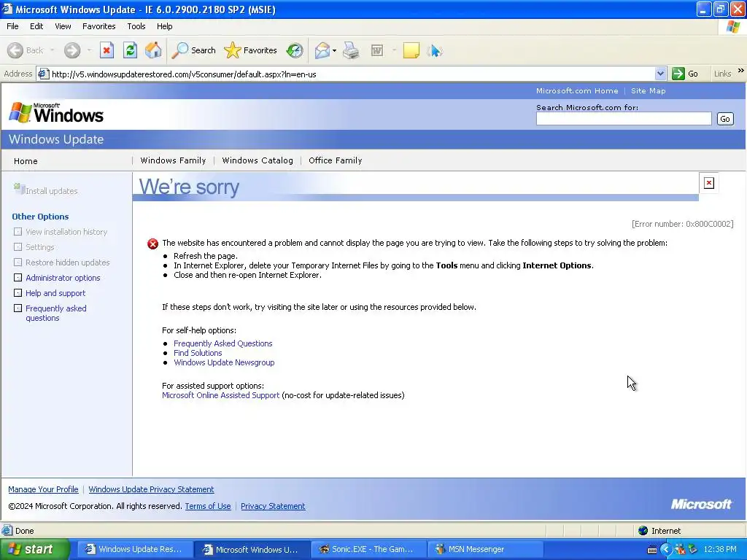Screen dimensions: 747x560
Task: Open the History toolbar icon
Action: tap(295, 50)
